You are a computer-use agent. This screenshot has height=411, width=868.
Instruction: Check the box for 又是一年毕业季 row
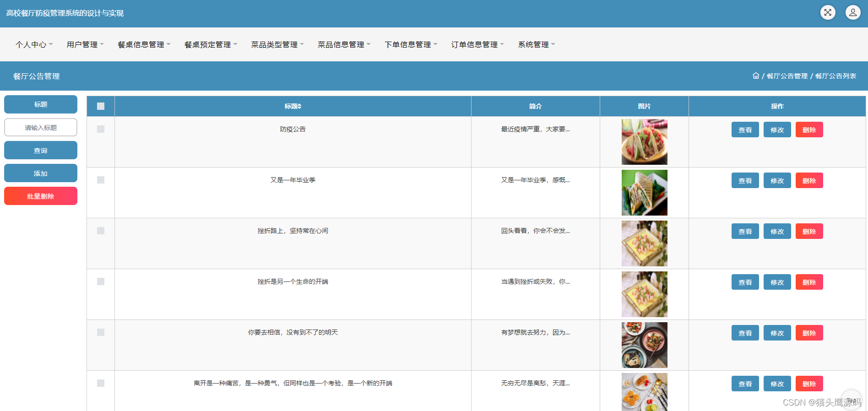(x=101, y=180)
